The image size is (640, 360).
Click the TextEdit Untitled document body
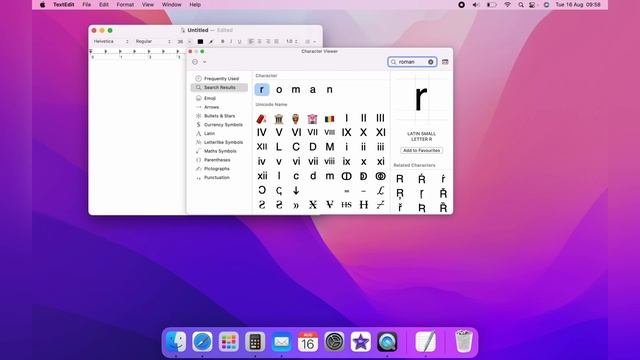point(137,137)
